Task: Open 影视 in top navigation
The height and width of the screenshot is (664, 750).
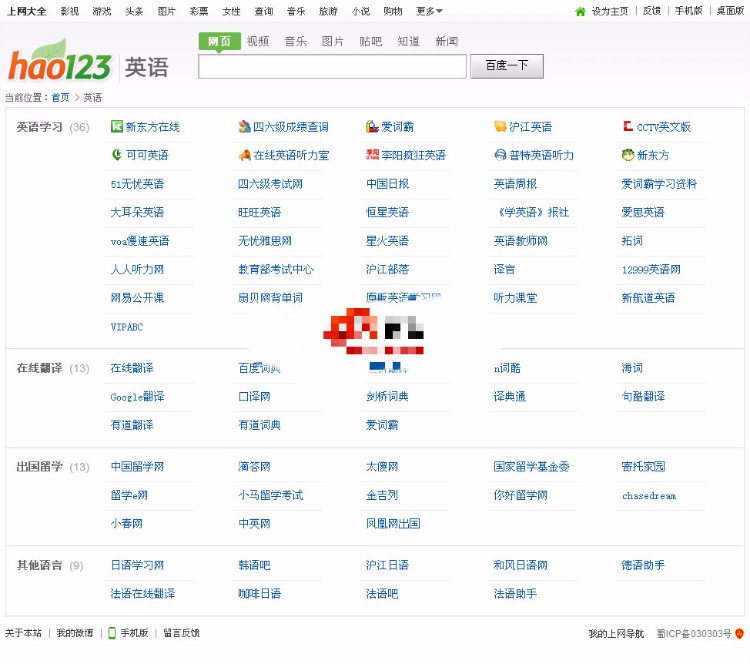Action: (70, 11)
